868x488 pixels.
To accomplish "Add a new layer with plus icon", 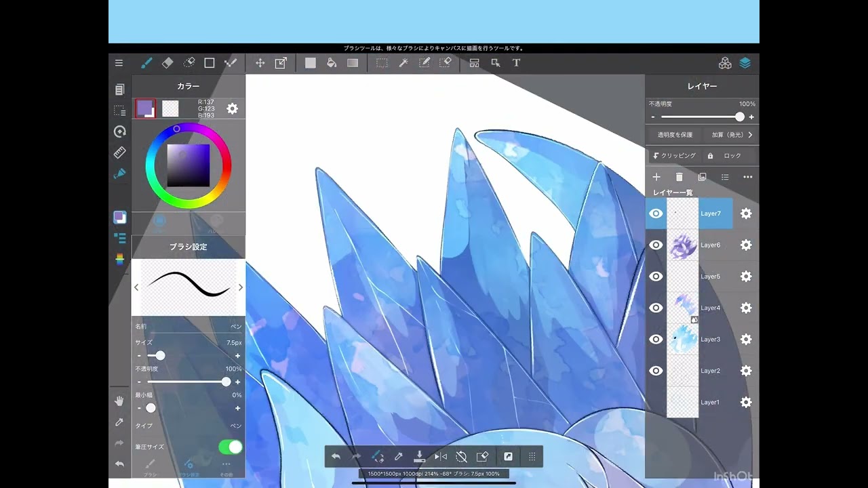I will point(656,177).
